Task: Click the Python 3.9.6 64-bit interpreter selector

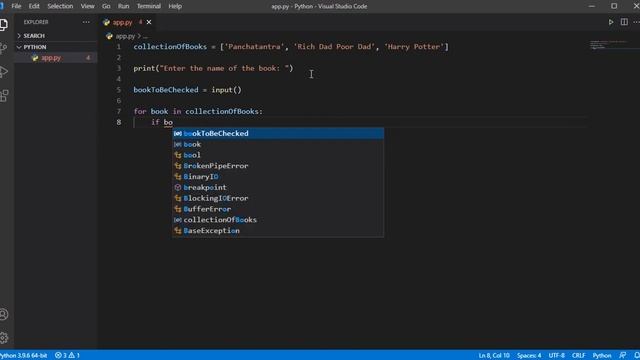Action: (24, 355)
